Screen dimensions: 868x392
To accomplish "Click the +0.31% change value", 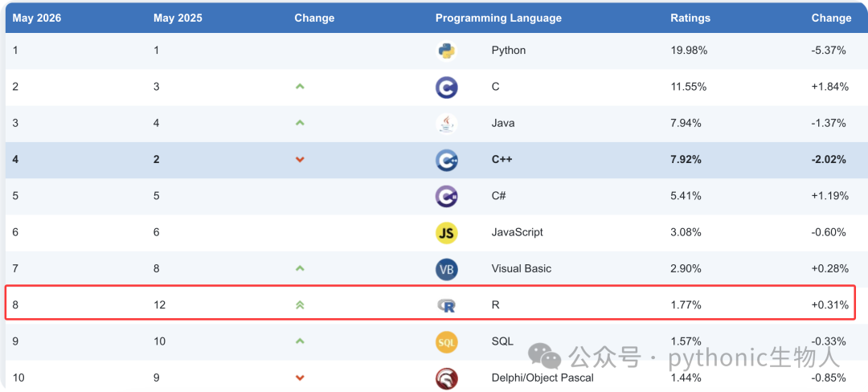I will coord(829,304).
